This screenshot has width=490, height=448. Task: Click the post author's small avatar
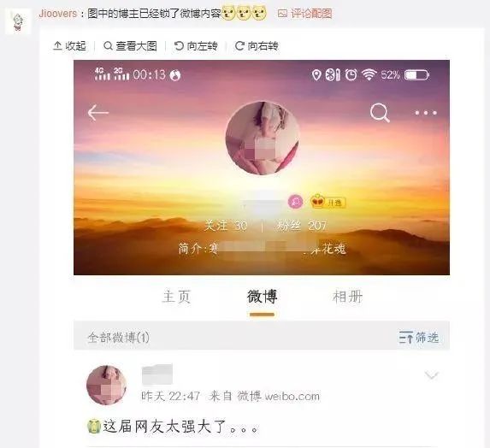pos(107,385)
